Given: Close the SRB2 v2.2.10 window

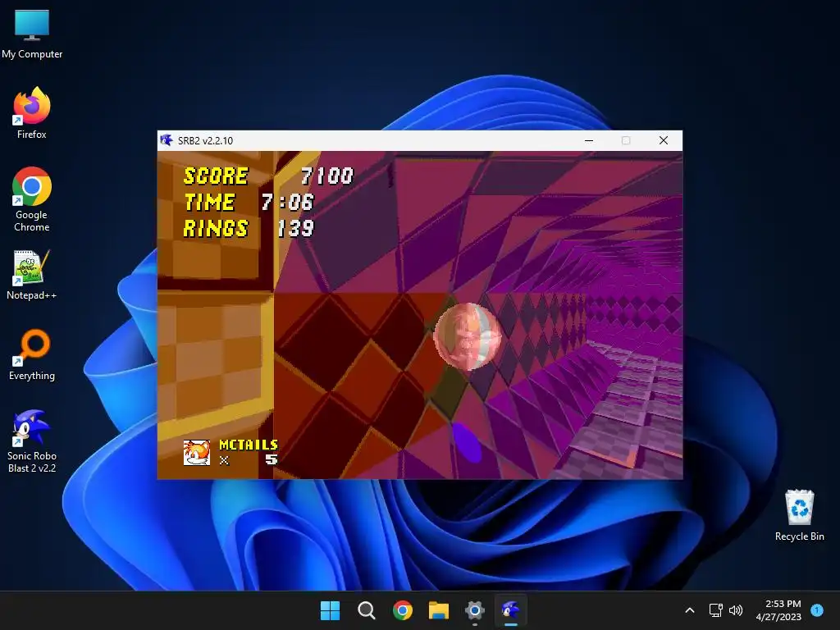Looking at the screenshot, I should [x=663, y=140].
